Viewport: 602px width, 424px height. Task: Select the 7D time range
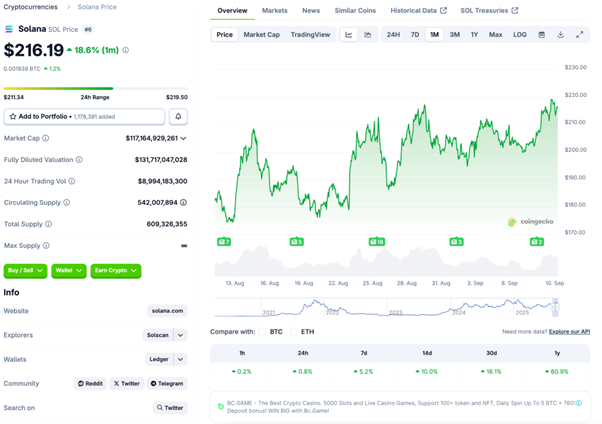tap(415, 35)
